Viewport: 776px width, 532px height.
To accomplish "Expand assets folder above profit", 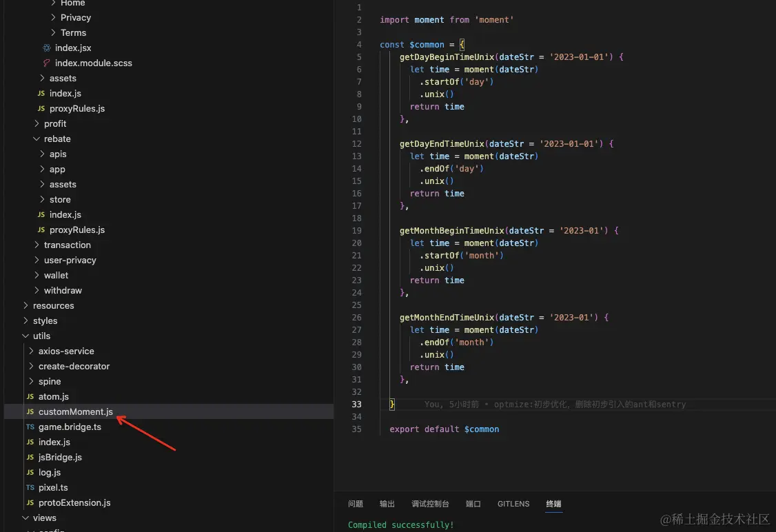I will pyautogui.click(x=62, y=78).
